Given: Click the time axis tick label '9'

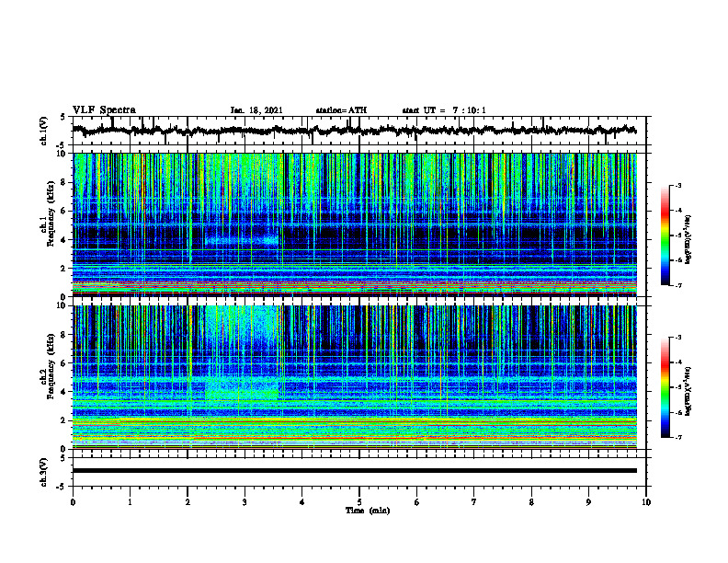Looking at the screenshot, I should [x=588, y=502].
